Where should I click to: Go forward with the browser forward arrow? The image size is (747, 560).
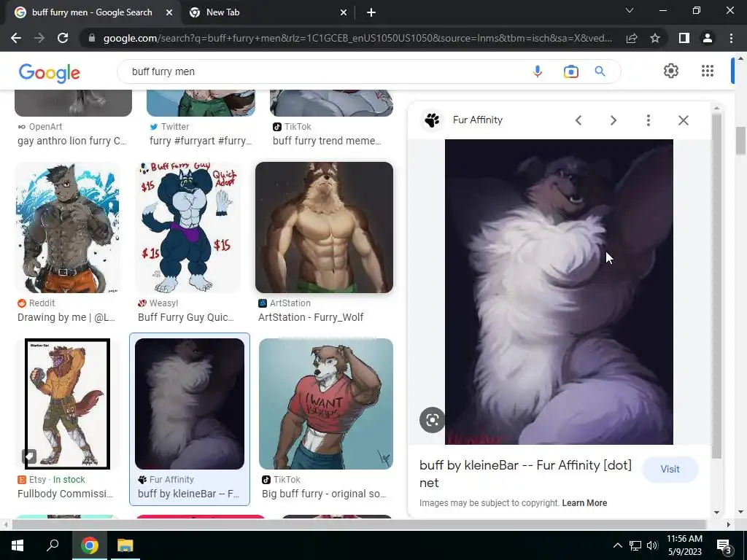point(39,38)
